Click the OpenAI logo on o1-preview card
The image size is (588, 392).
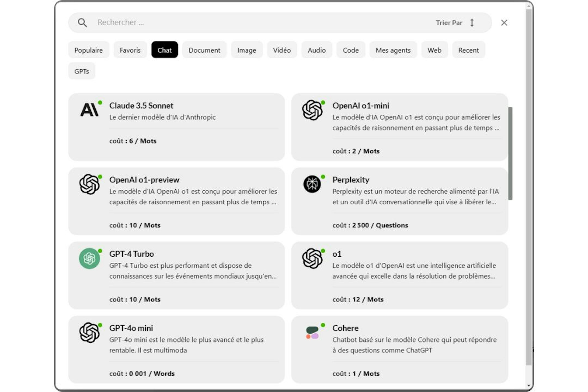point(89,184)
